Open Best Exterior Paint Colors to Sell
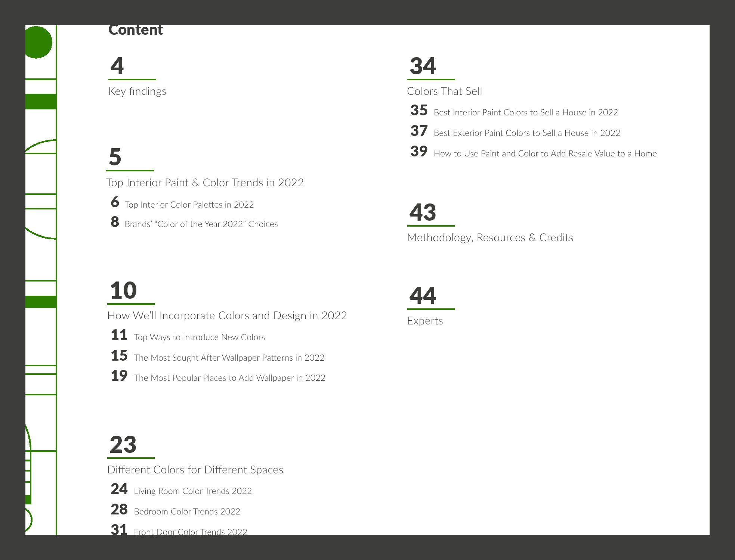The image size is (735, 560). point(526,133)
